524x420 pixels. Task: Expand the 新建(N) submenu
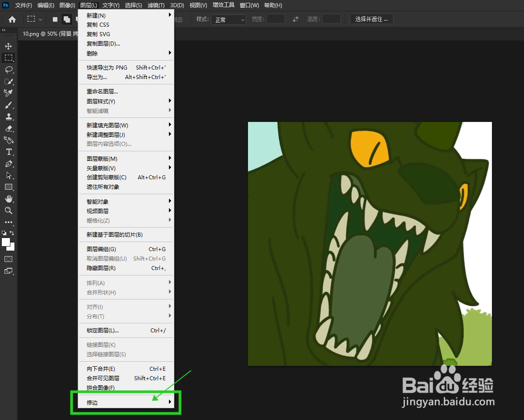pyautogui.click(x=126, y=15)
